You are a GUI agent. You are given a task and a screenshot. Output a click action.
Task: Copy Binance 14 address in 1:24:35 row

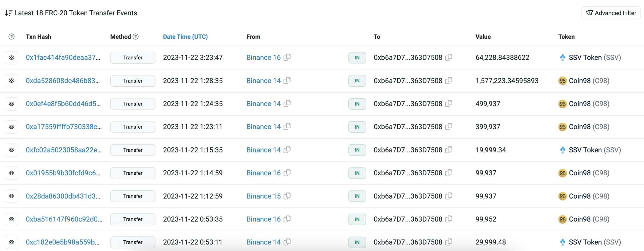coord(287,104)
